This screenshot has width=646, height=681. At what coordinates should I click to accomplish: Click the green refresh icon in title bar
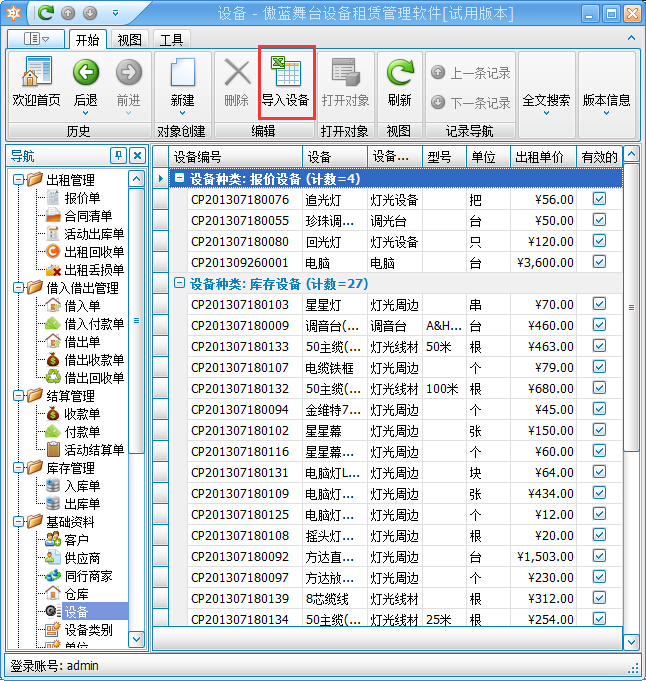click(x=46, y=13)
